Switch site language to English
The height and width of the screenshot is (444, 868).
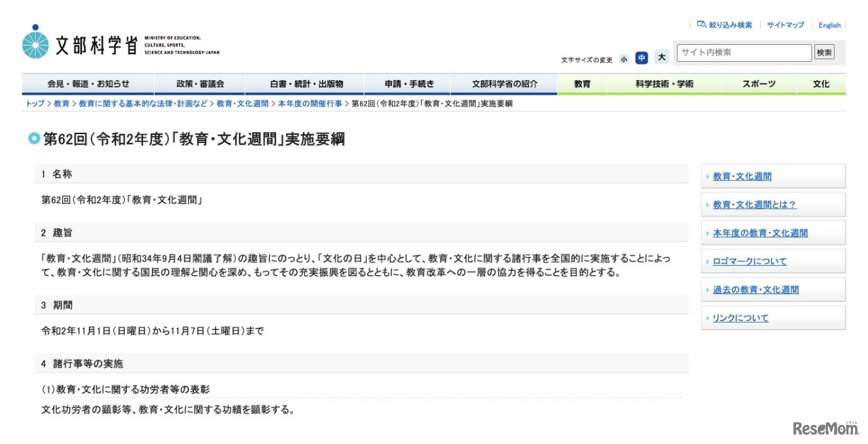coord(829,24)
